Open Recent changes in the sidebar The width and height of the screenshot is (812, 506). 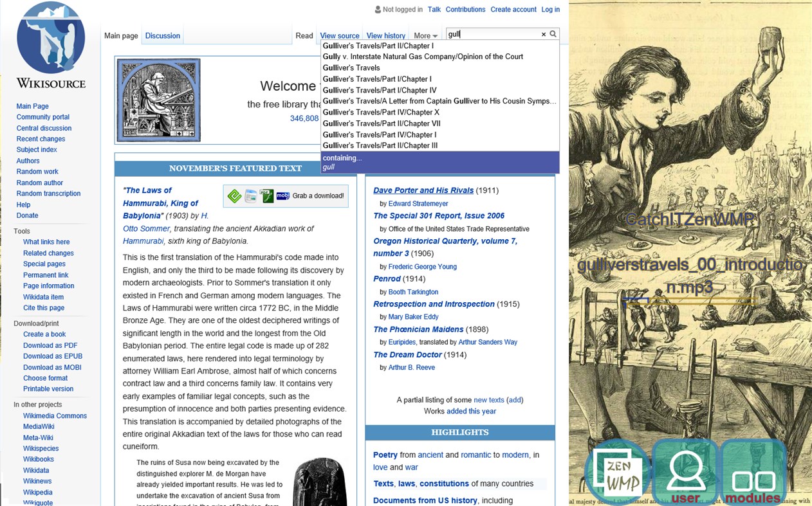[41, 139]
